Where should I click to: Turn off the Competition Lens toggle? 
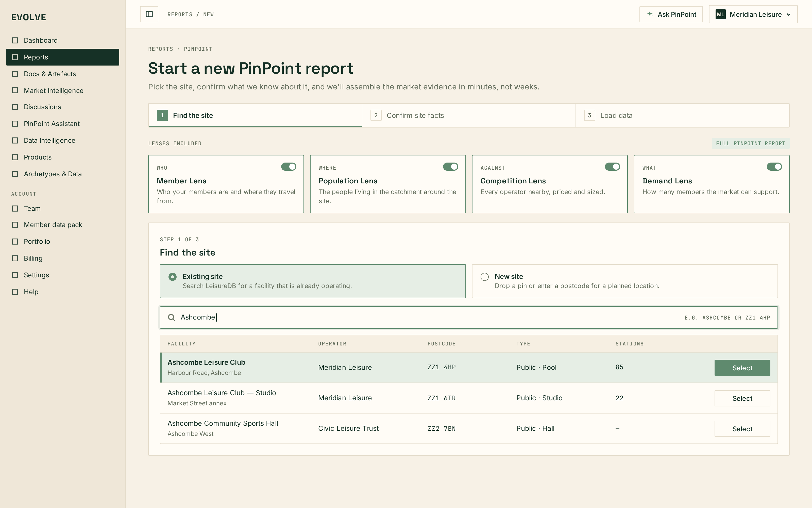612,167
